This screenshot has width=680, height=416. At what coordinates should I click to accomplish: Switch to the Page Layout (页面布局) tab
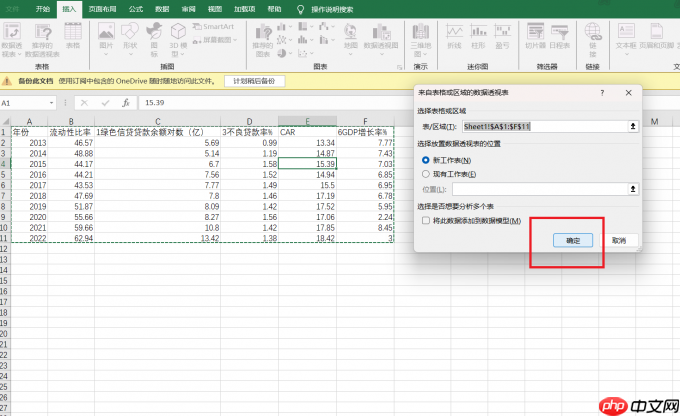tap(102, 9)
